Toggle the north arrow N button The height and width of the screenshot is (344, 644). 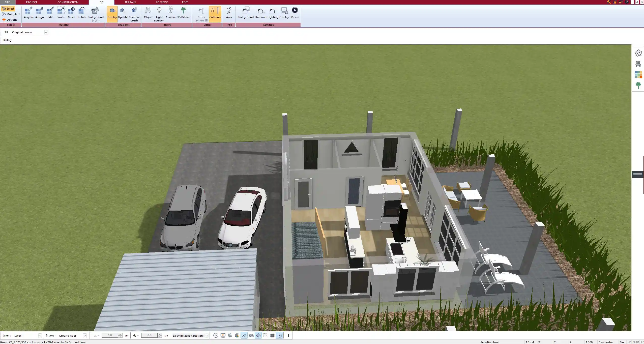[x=279, y=335]
